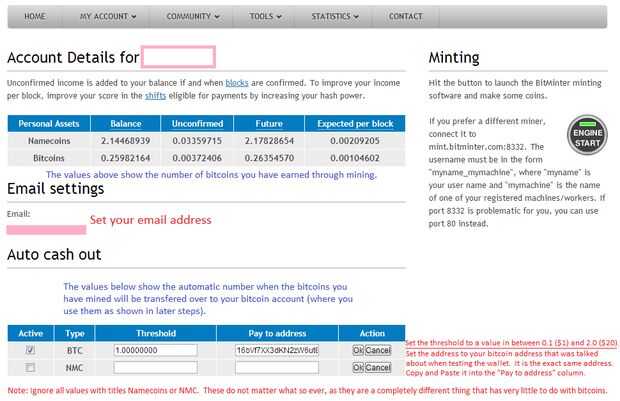Click the Personal Assets header cell
The image size is (620, 401).
coord(49,124)
